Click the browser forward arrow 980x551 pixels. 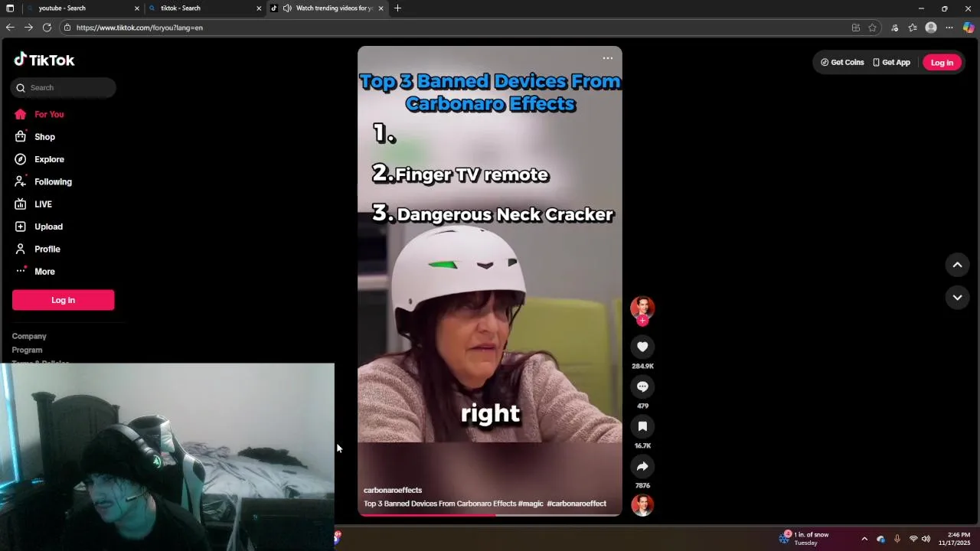coord(28,28)
